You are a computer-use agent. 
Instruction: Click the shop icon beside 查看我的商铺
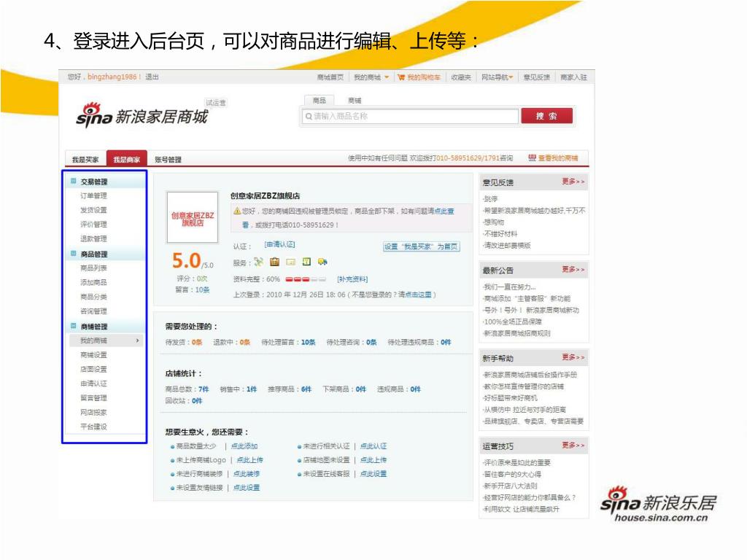tap(532, 158)
